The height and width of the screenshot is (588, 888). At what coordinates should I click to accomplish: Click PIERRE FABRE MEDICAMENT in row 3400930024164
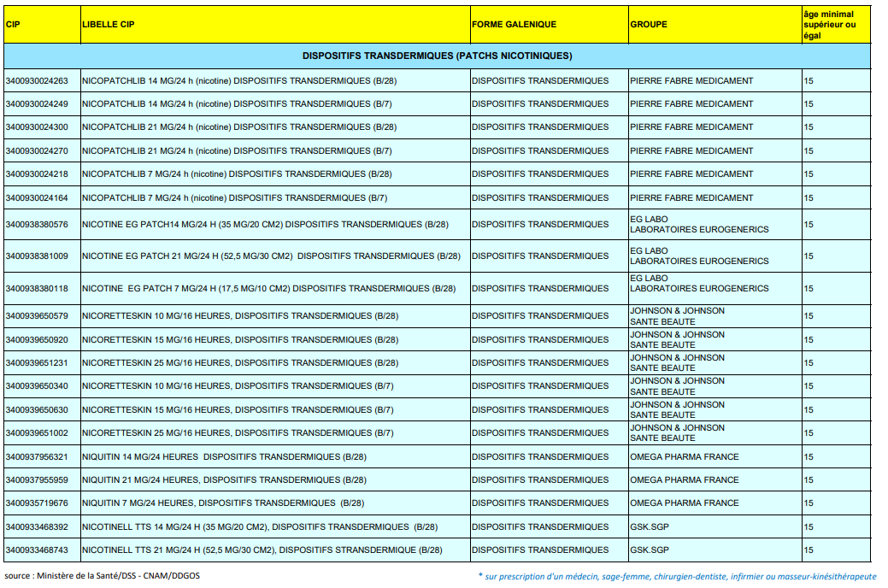pyautogui.click(x=691, y=198)
